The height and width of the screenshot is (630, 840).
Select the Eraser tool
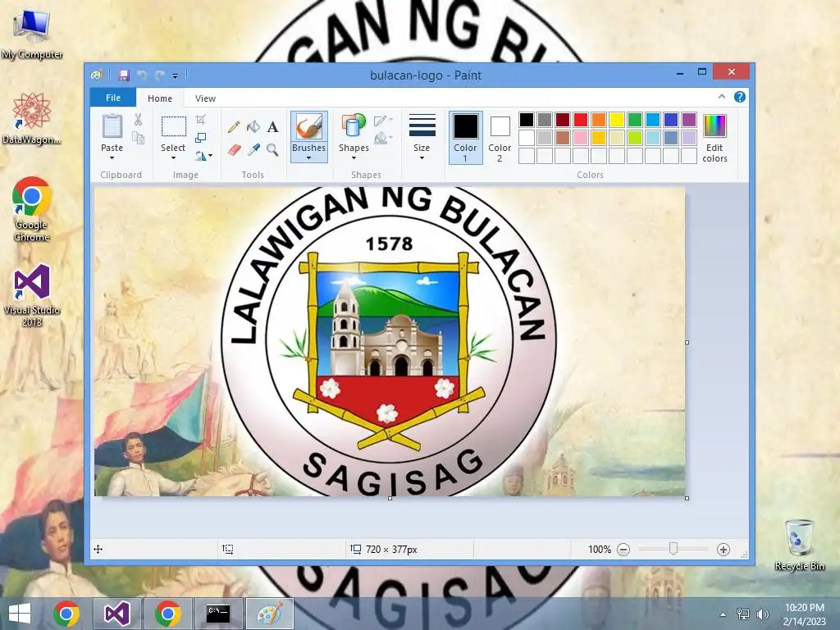pos(234,150)
